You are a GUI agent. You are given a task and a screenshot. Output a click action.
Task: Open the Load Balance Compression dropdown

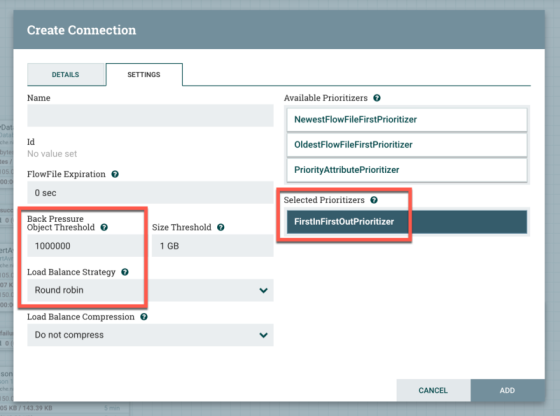pos(150,335)
